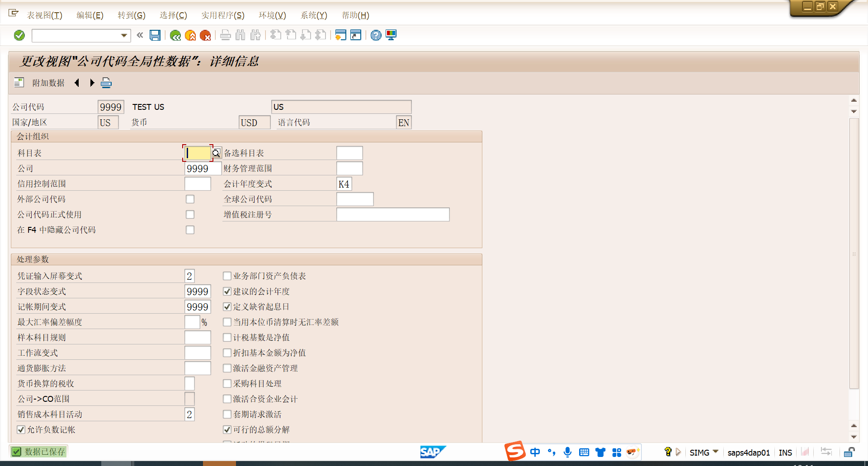Open the 编辑(E) menu

[x=90, y=15]
